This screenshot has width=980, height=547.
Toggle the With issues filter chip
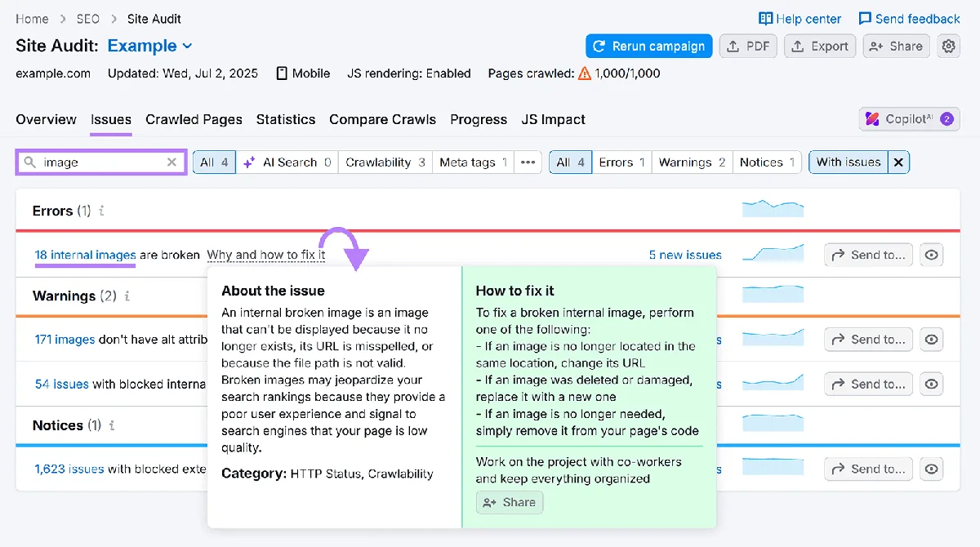pyautogui.click(x=849, y=162)
